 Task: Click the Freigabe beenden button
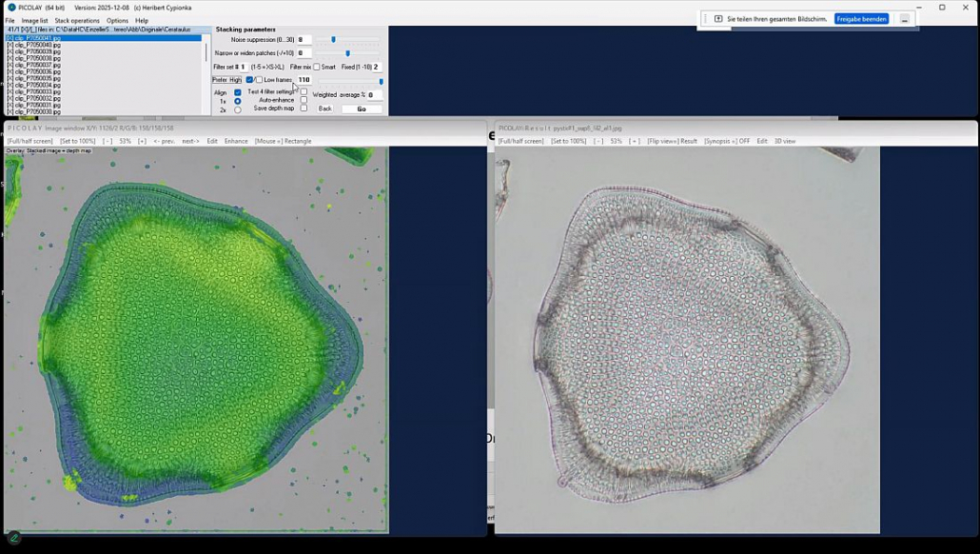(x=861, y=19)
